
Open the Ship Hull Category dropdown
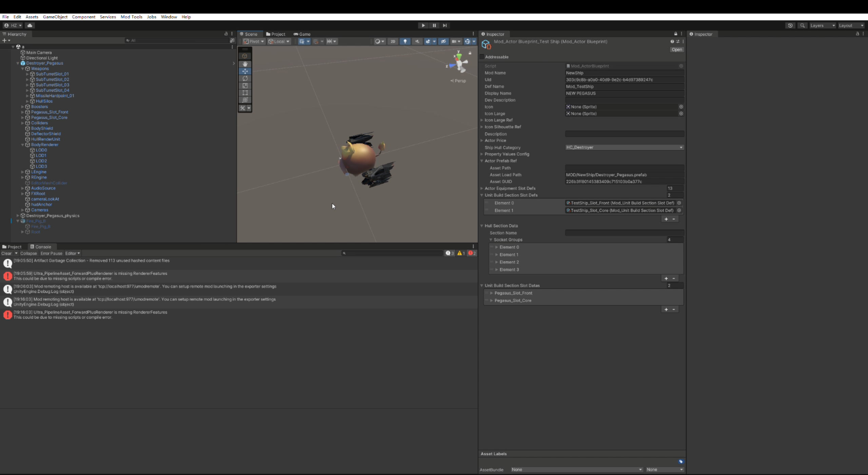pyautogui.click(x=624, y=147)
